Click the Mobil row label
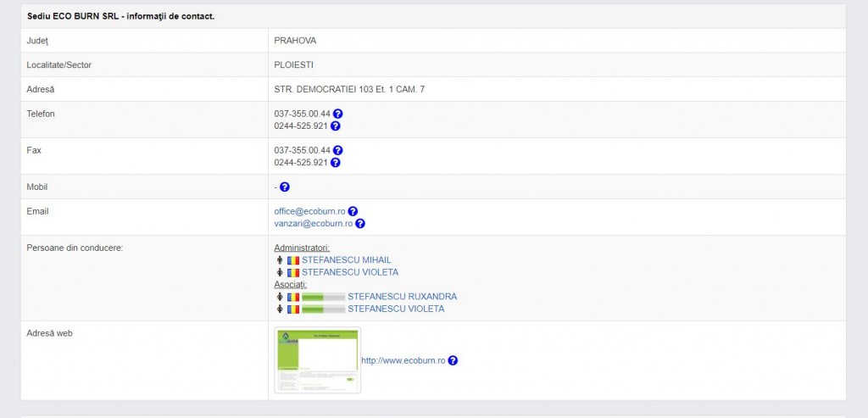This screenshot has height=418, width=868. tap(37, 187)
